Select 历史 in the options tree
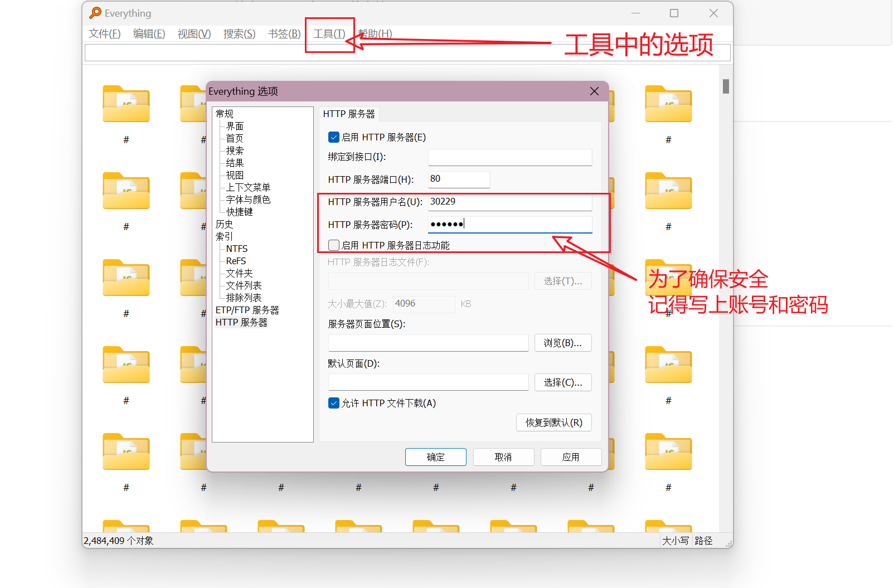The image size is (894, 588). click(225, 225)
